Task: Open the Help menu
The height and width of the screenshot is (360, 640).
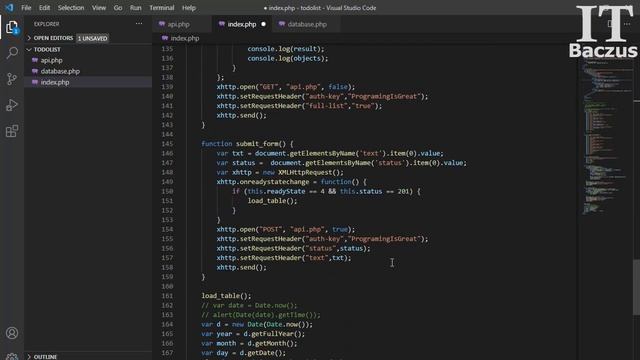Action: point(189,8)
